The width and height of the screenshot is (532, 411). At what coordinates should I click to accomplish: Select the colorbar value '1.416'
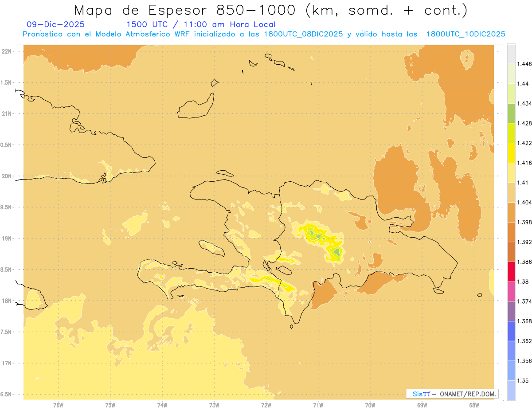pyautogui.click(x=525, y=163)
